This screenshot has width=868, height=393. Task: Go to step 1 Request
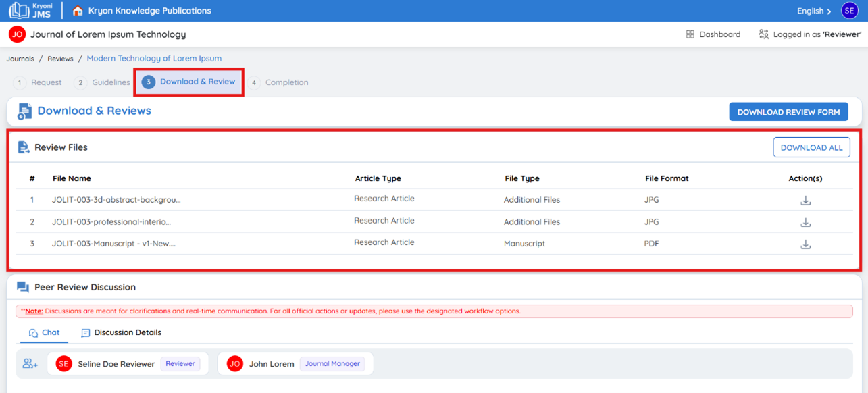point(38,82)
